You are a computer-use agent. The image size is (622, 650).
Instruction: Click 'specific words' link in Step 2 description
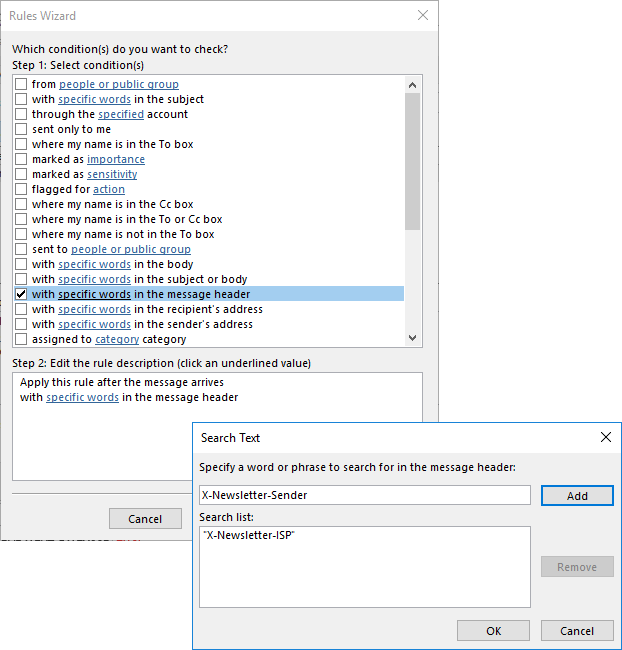82,397
